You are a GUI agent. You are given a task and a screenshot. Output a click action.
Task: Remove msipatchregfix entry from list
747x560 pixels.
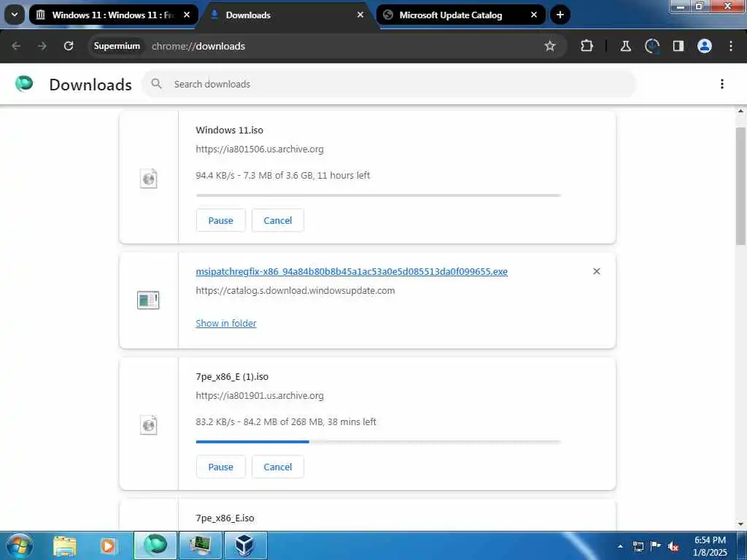(x=597, y=271)
